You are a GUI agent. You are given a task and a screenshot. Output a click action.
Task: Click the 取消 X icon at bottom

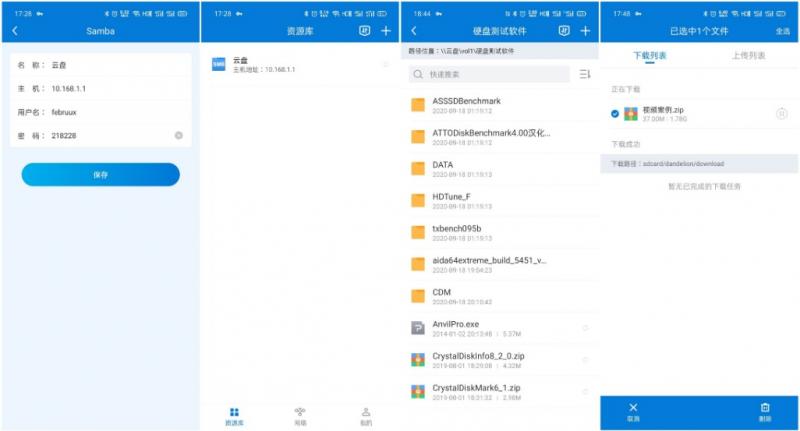tap(633, 412)
